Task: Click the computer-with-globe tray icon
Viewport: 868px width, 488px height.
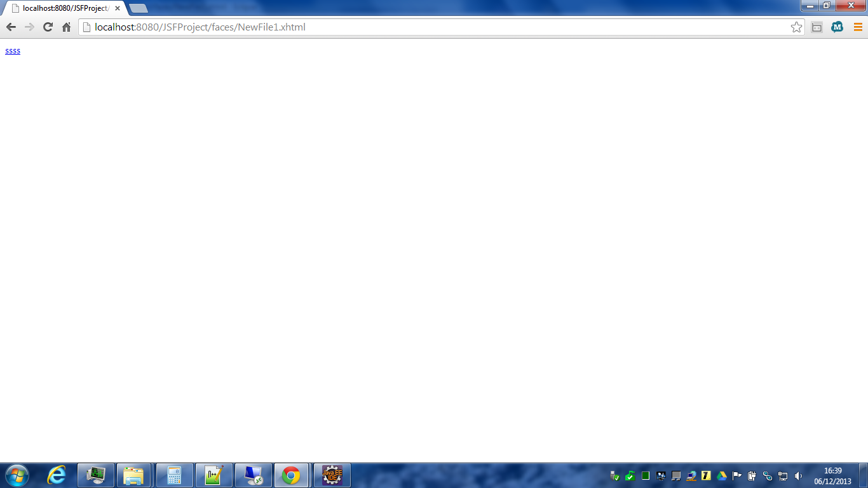Action: pos(691,476)
